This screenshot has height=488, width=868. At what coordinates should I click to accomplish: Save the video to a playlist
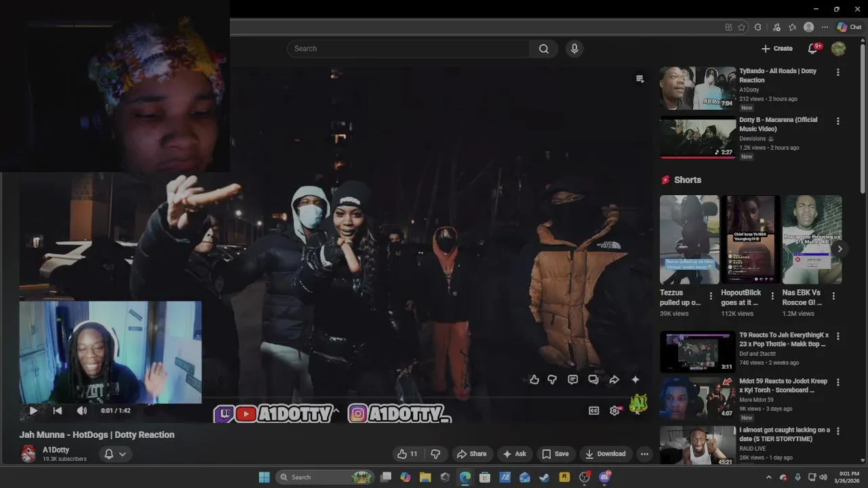pos(555,454)
